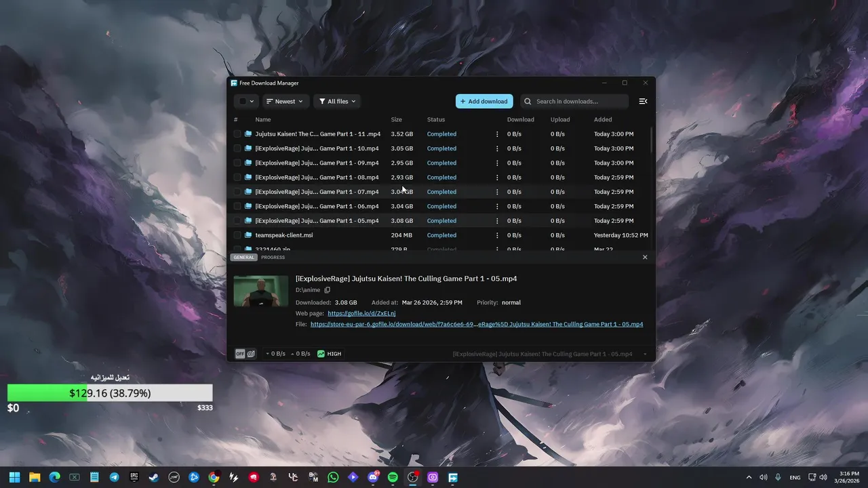This screenshot has width=868, height=488.
Task: Check the box for Part 1 - 06.mp4
Action: (x=237, y=206)
